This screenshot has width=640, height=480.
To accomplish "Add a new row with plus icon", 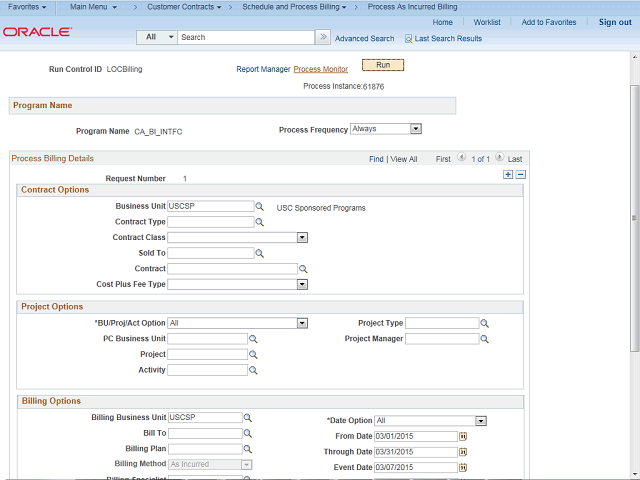I will [508, 174].
